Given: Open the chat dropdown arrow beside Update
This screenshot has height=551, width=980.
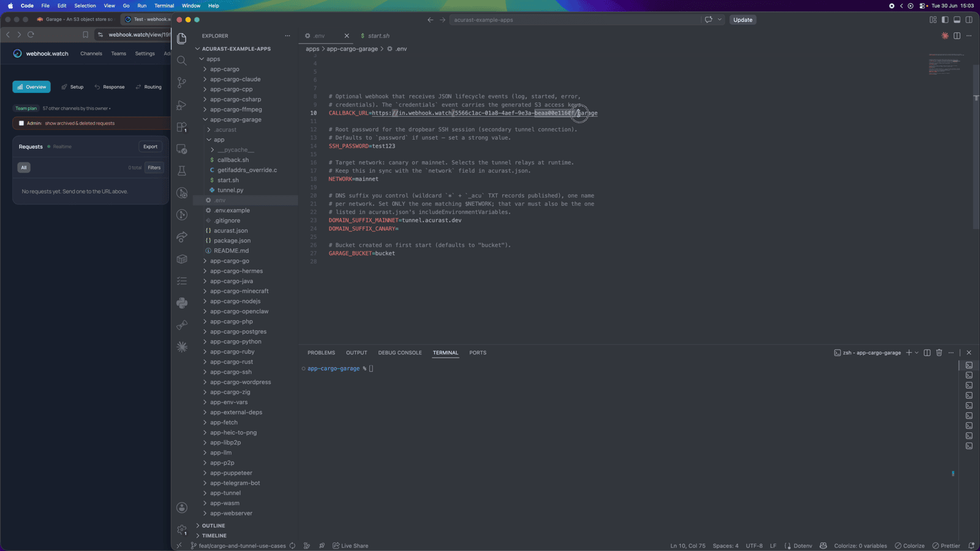Looking at the screenshot, I should tap(720, 20).
